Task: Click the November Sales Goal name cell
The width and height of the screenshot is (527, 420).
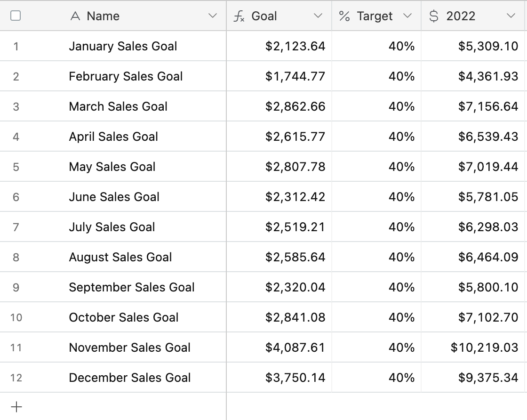Action: coord(129,347)
